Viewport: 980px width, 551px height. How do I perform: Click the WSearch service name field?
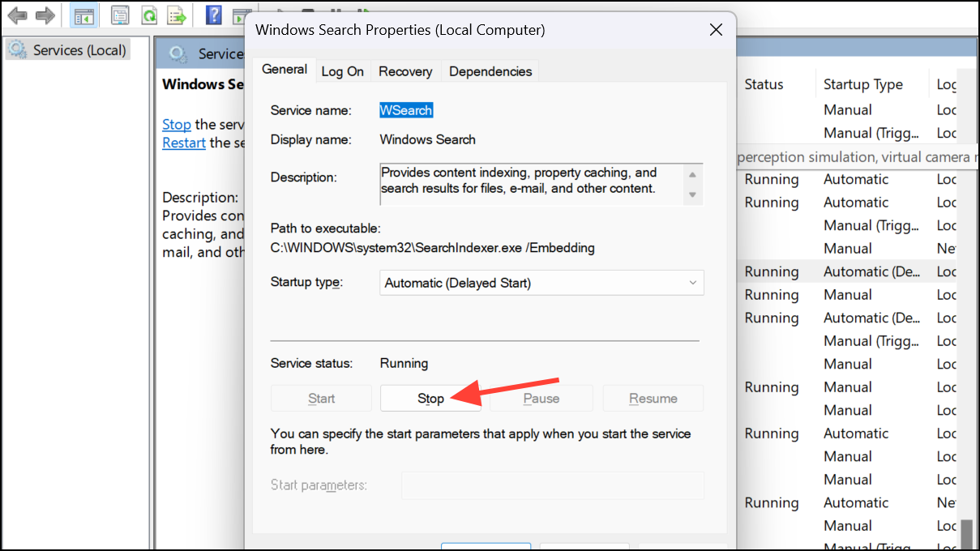(406, 110)
